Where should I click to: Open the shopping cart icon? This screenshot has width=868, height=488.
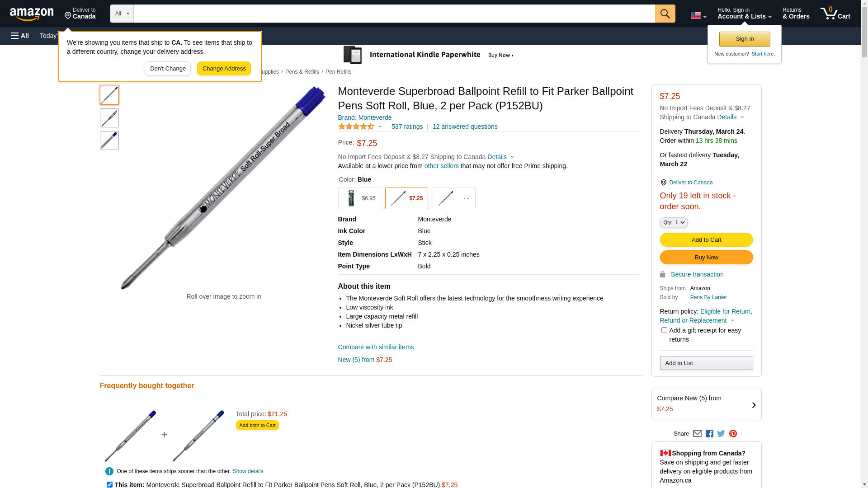click(835, 14)
